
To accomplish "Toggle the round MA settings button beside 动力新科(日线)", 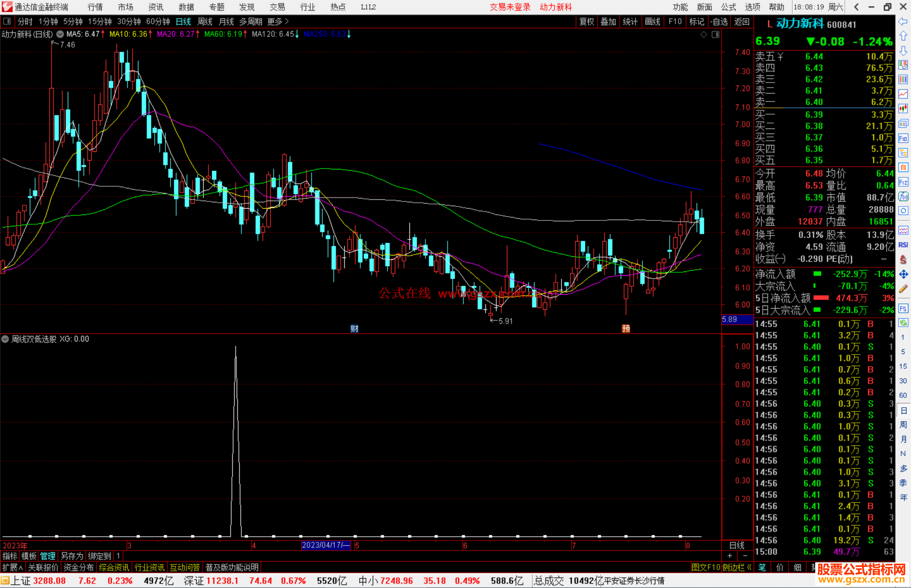I will point(60,34).
